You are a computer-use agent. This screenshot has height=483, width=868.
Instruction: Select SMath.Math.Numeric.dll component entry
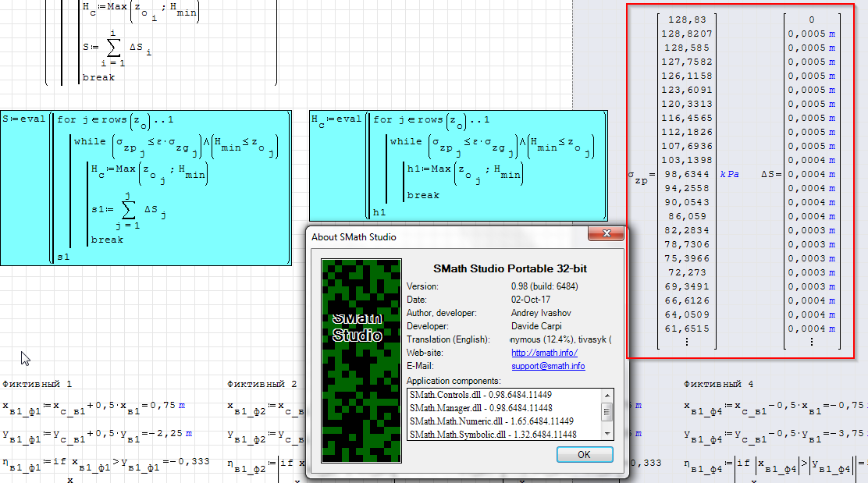click(491, 421)
